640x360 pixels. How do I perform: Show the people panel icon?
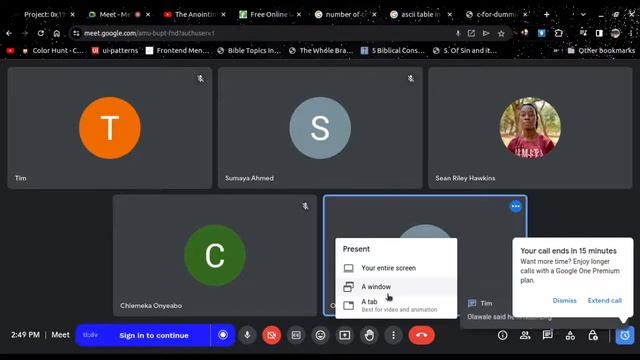(x=525, y=335)
